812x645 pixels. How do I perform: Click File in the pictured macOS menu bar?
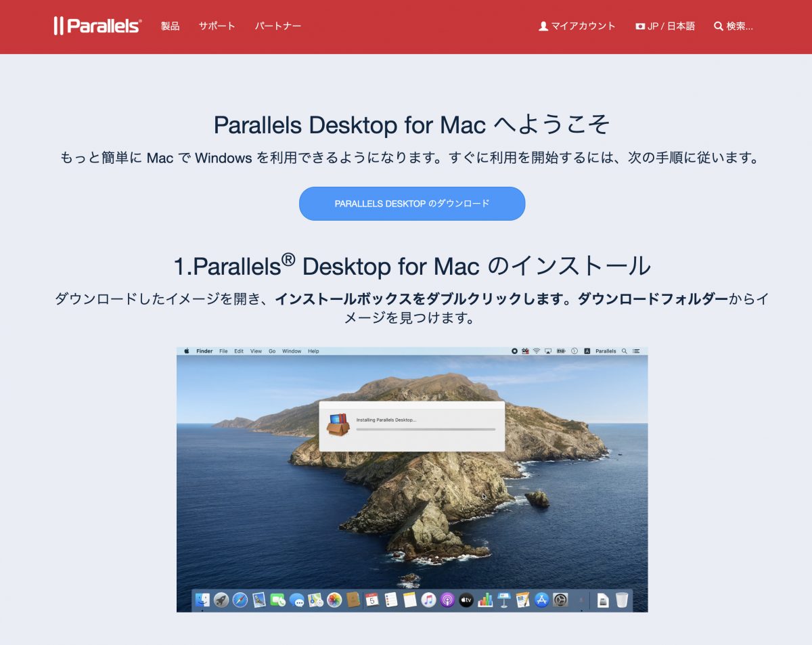[223, 351]
